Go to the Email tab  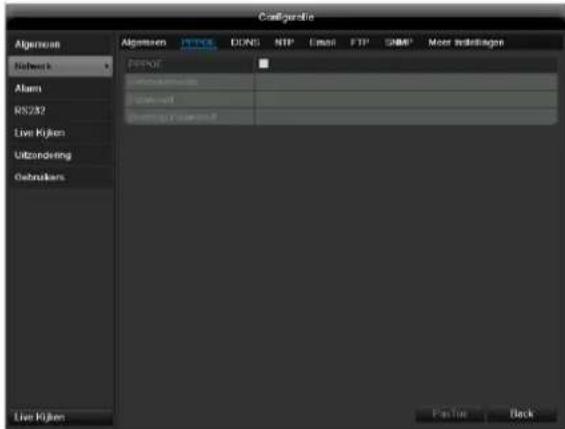[322, 43]
